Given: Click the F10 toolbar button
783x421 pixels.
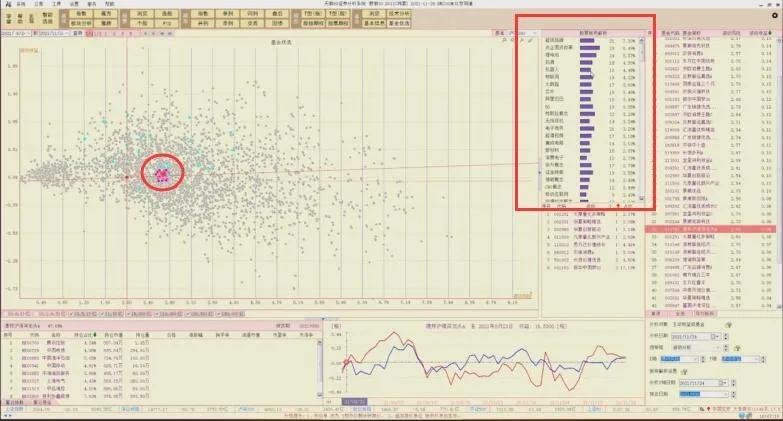Looking at the screenshot, I should click(x=167, y=23).
